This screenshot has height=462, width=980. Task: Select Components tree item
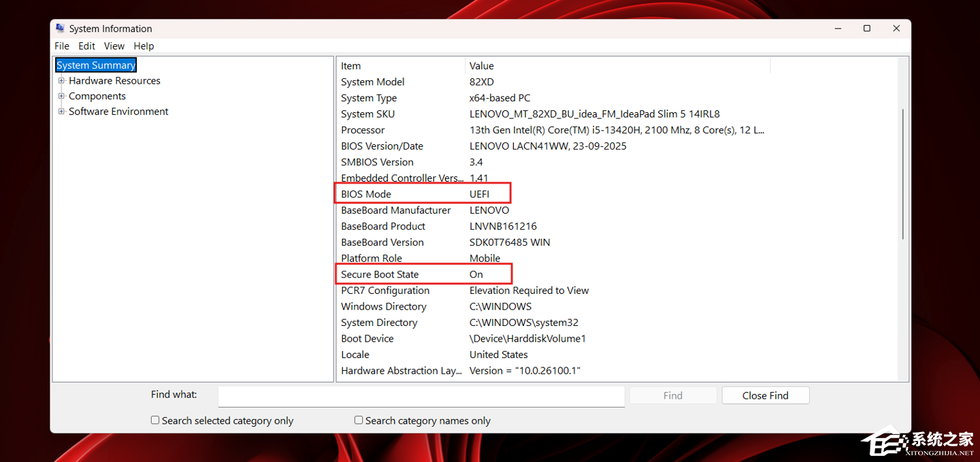point(97,96)
